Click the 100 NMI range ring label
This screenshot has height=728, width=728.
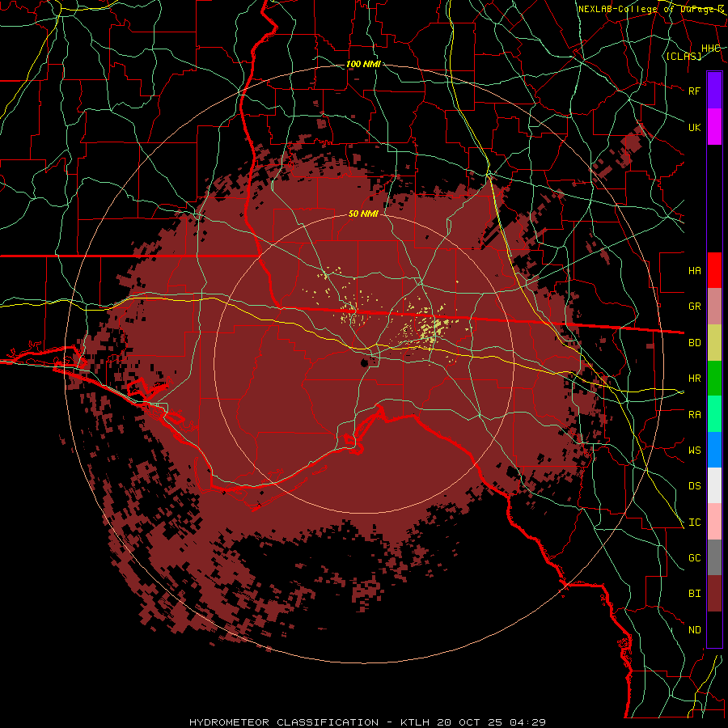click(x=363, y=64)
